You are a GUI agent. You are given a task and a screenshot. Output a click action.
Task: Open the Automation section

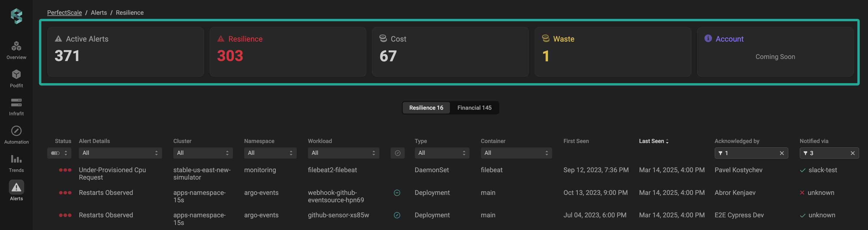[16, 135]
